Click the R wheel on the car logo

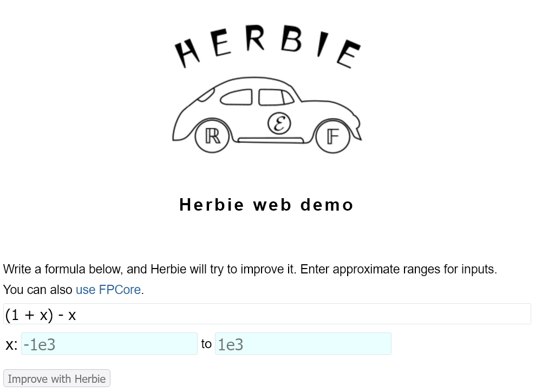tap(212, 136)
